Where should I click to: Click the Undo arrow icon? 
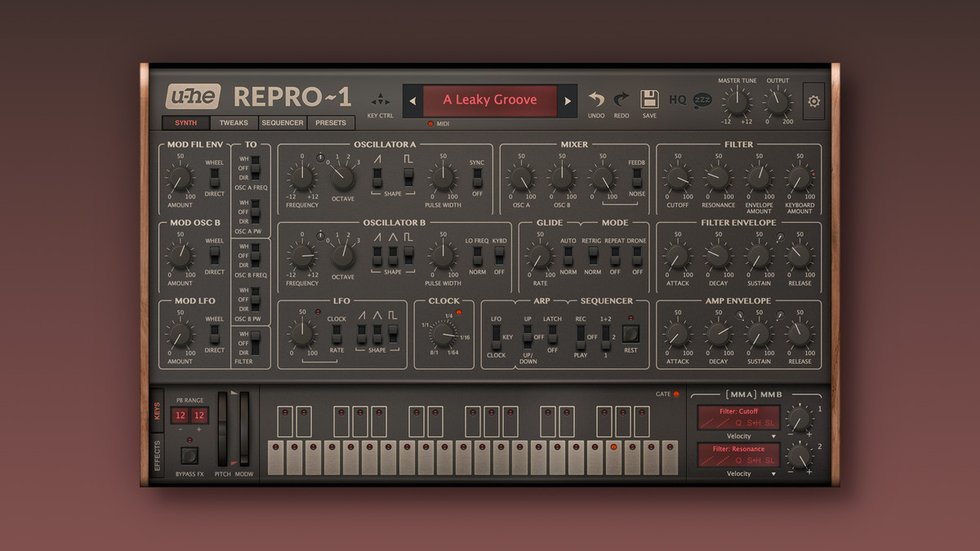[x=597, y=100]
